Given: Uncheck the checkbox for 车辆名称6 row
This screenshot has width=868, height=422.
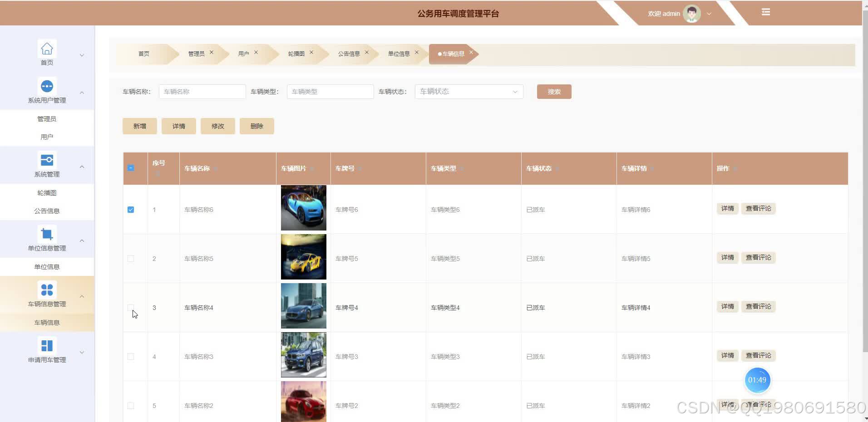Looking at the screenshot, I should [x=131, y=209].
